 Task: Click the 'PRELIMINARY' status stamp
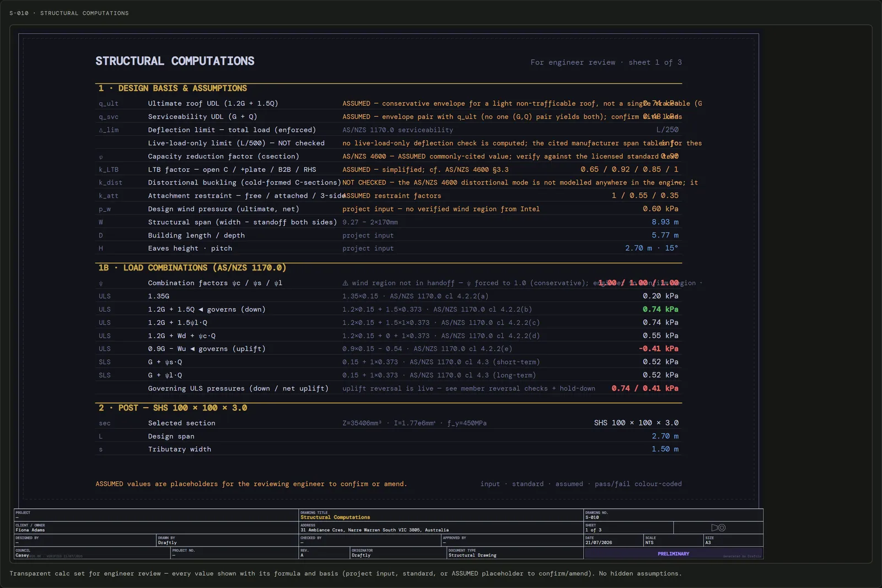pyautogui.click(x=673, y=554)
